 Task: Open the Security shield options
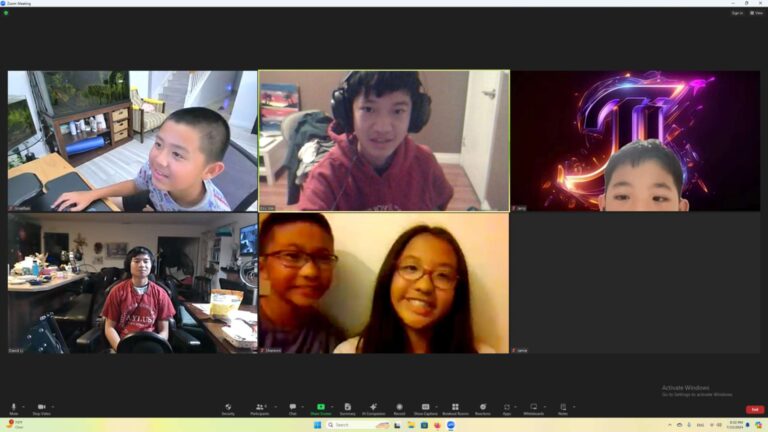pos(228,409)
